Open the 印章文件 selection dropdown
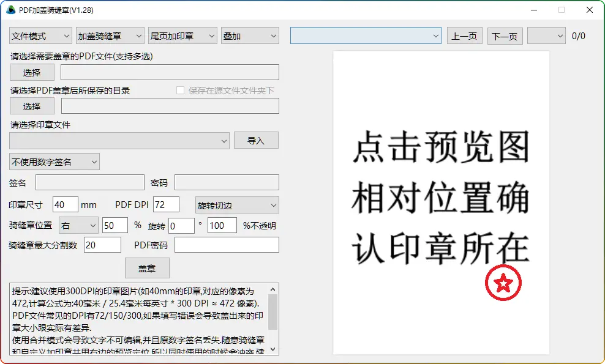Viewport: 605px width, 364px height. point(119,141)
